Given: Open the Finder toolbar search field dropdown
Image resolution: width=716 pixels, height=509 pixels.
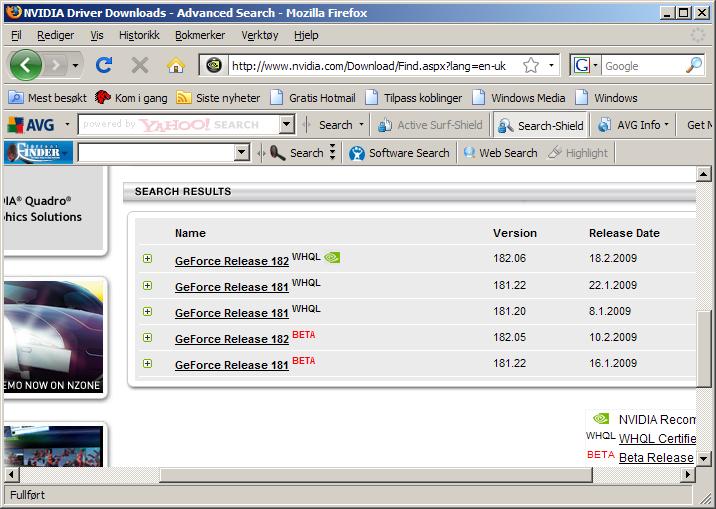Looking at the screenshot, I should [x=242, y=152].
